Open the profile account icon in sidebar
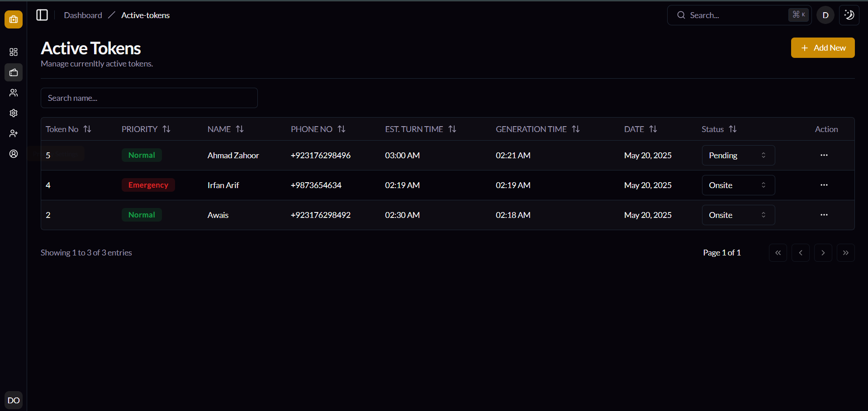 click(x=13, y=154)
